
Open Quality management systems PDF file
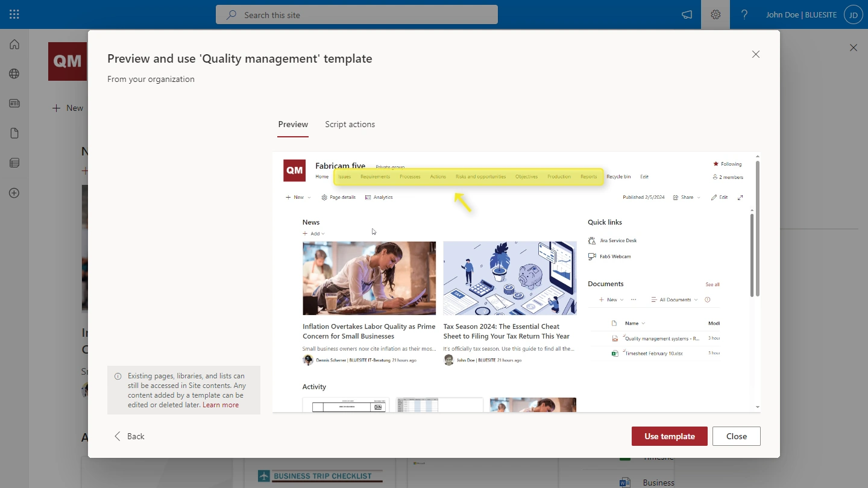662,339
